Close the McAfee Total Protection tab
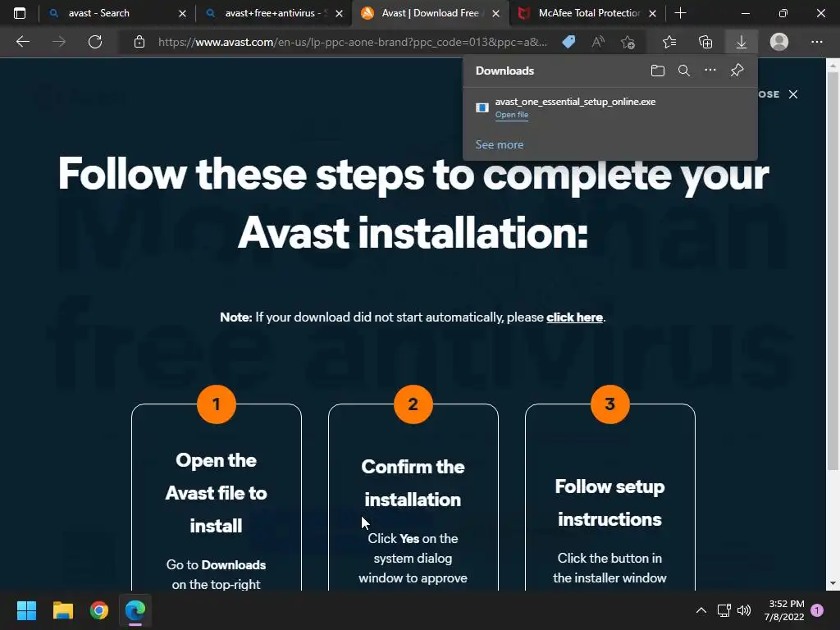This screenshot has height=630, width=840. click(652, 14)
